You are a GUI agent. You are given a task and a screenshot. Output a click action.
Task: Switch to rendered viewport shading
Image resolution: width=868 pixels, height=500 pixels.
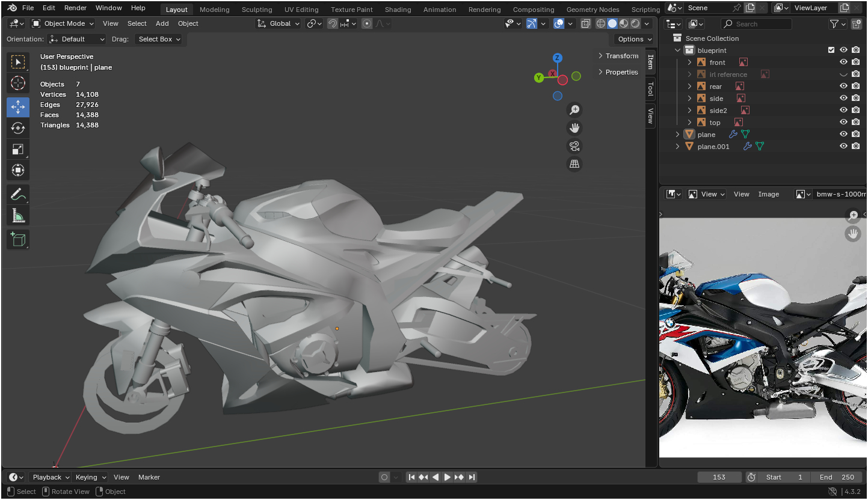pos(635,23)
